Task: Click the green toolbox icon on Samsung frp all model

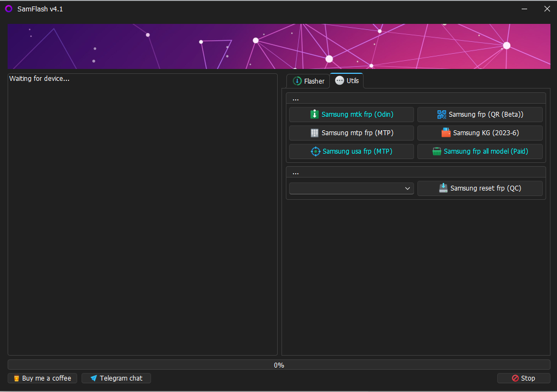Action: (x=437, y=151)
